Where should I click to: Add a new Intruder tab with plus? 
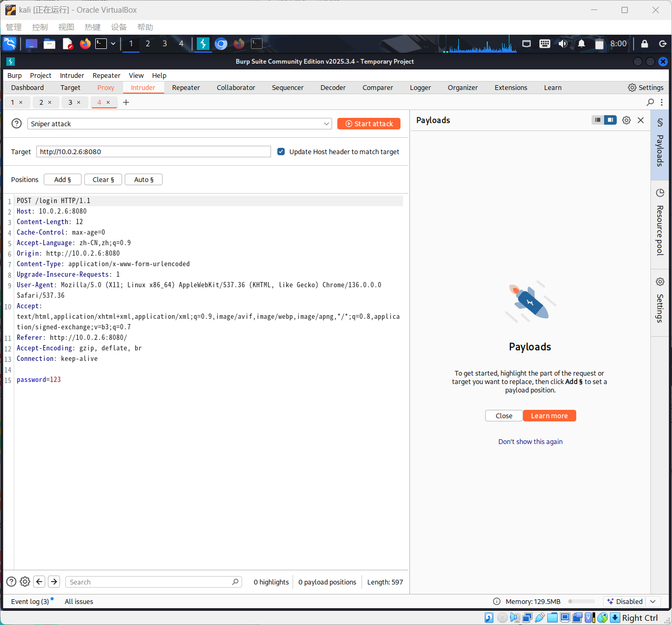pos(126,102)
